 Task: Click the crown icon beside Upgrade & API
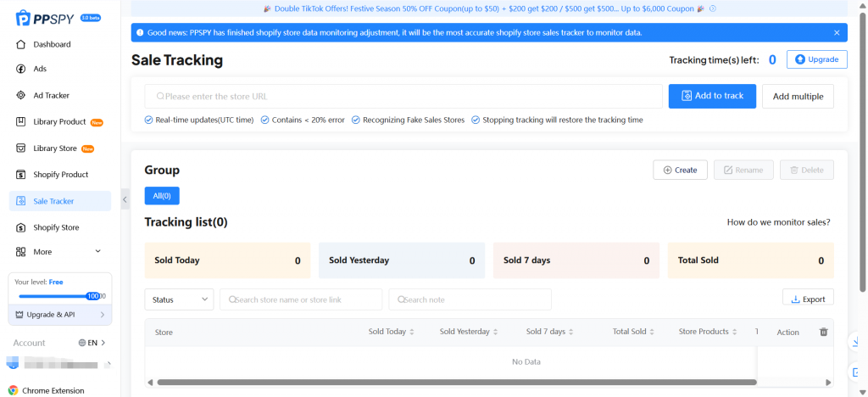pyautogui.click(x=19, y=315)
